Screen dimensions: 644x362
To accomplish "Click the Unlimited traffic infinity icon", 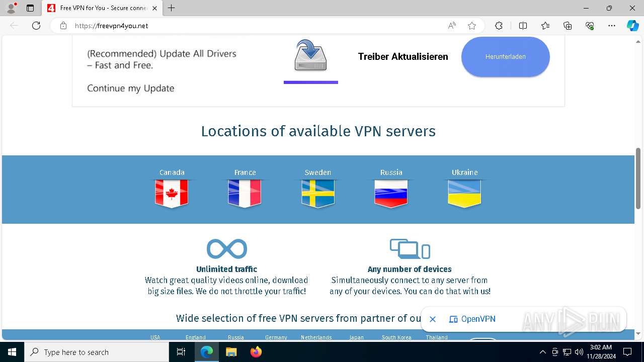I will coord(227,249).
